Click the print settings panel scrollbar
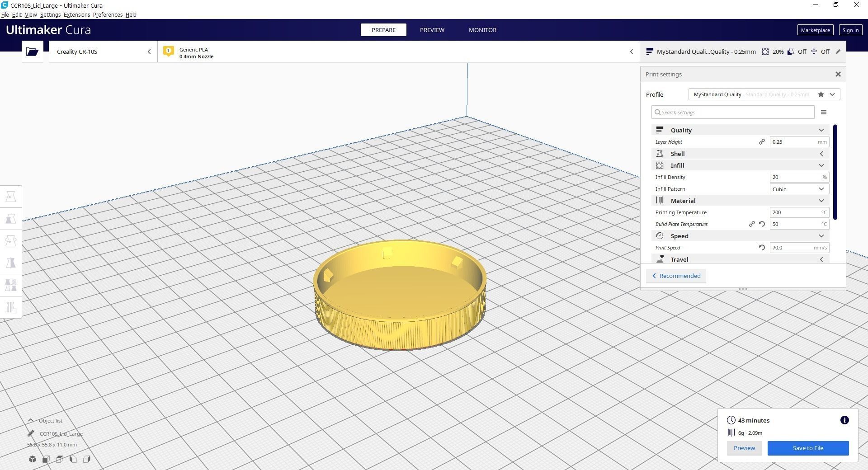The image size is (868, 470). point(835,172)
